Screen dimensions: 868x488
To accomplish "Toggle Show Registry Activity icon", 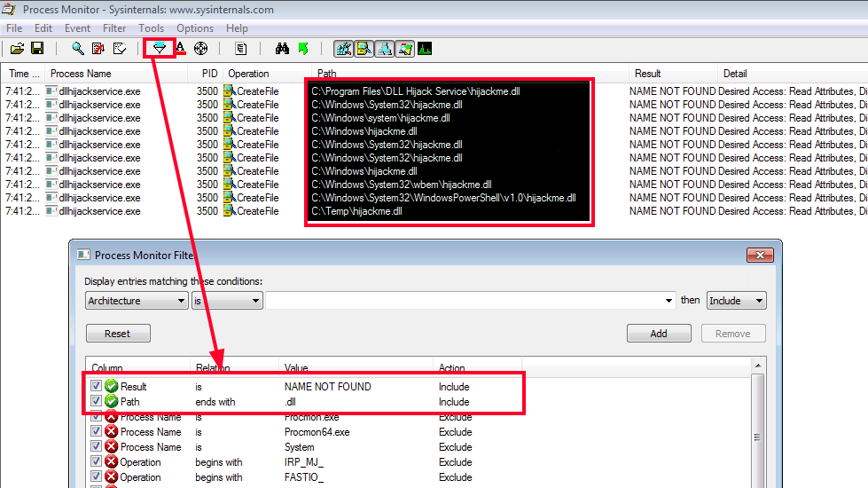I will pos(343,49).
